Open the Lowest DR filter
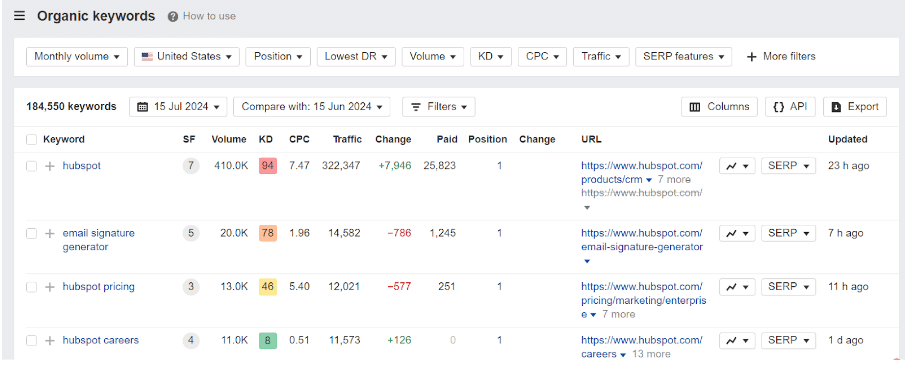Screen dimensions: 905x367 coord(356,57)
